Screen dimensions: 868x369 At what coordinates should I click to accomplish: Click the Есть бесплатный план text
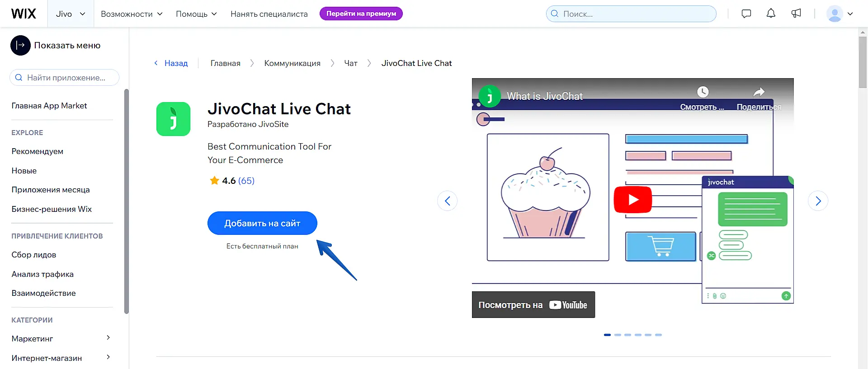coord(262,246)
